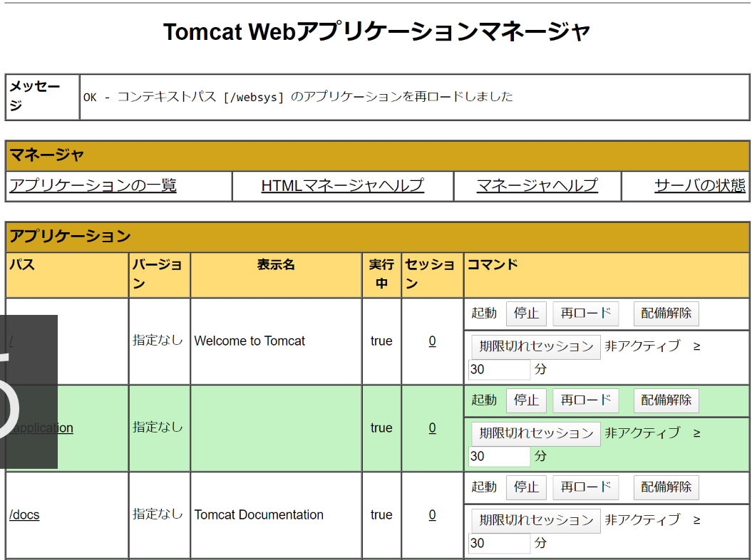752x560 pixels.
Task: Click 'true' in the Welcome to Tomcat row
Action: tap(381, 341)
